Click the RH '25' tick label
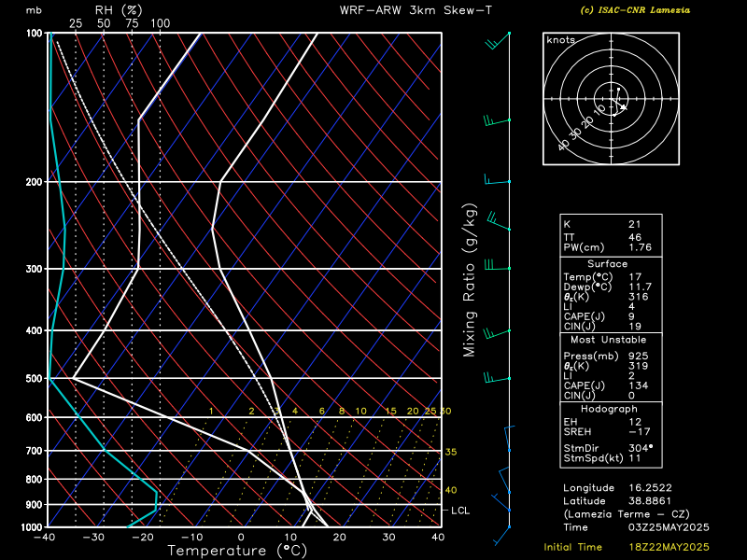The width and height of the screenshot is (747, 560). [x=76, y=23]
